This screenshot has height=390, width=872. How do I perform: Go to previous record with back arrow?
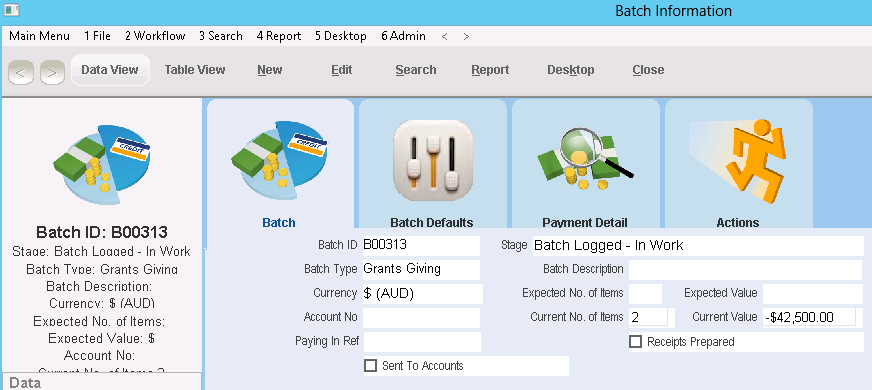21,73
